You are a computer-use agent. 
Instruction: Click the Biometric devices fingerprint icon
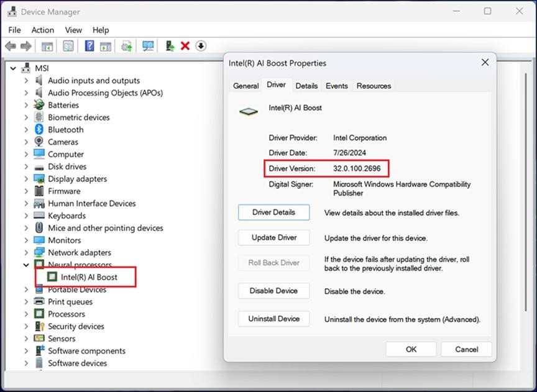point(39,117)
